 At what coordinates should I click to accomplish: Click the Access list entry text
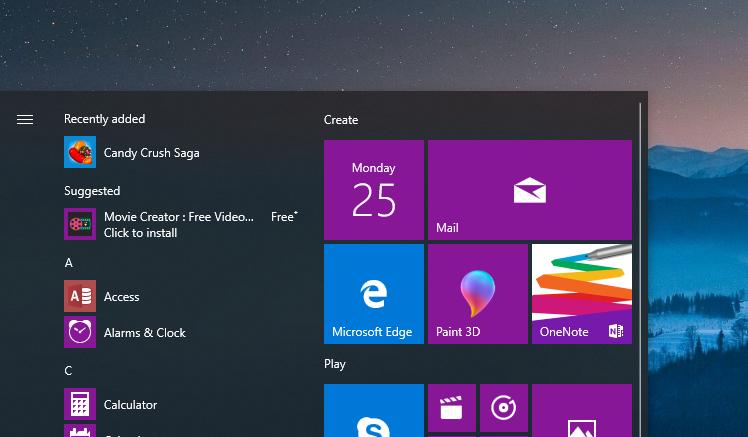click(122, 297)
